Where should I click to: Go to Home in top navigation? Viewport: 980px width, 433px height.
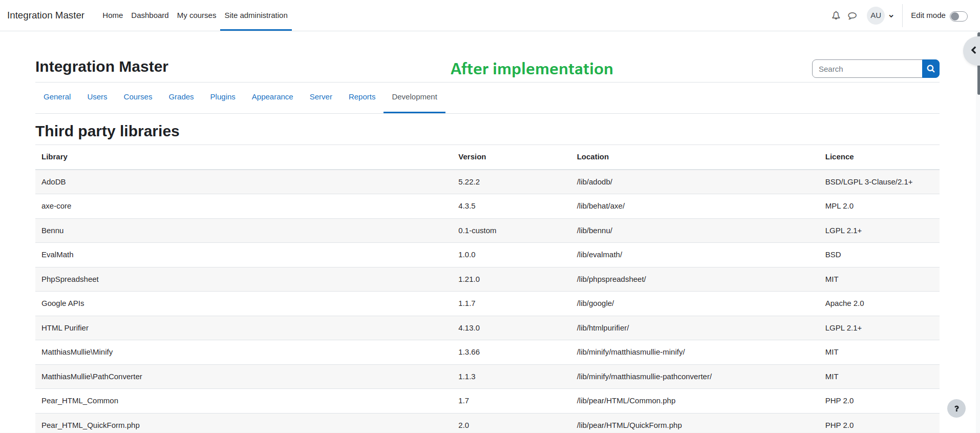[113, 15]
